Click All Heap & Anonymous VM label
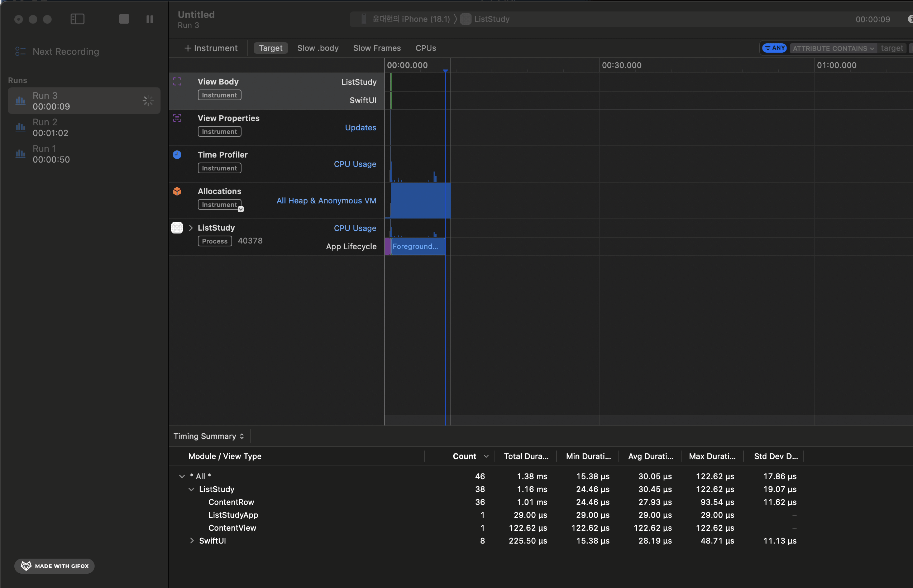This screenshot has width=913, height=588. click(x=326, y=201)
